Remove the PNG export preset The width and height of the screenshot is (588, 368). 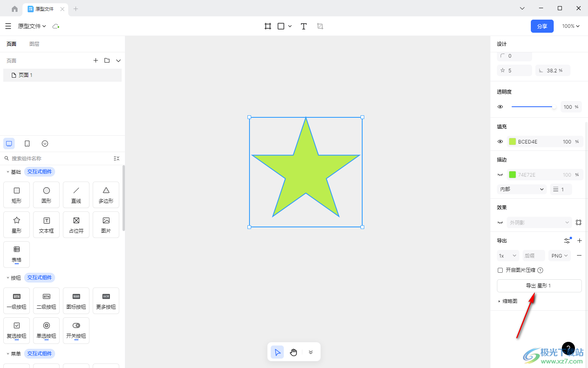point(579,256)
